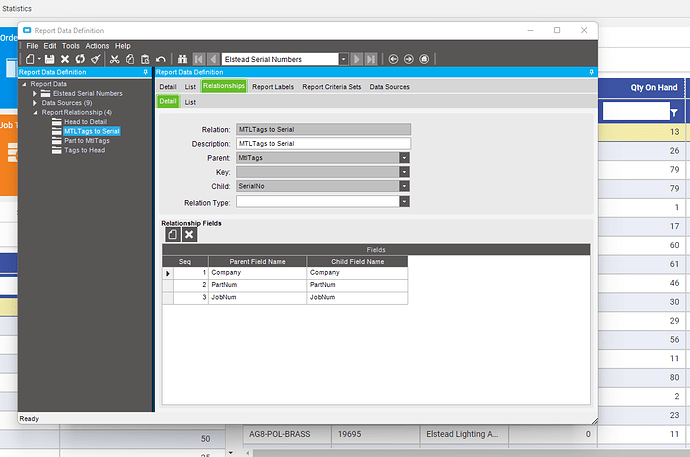The image size is (690, 457).
Task: Select the green Detail sub-tab under Relationships
Action: (x=168, y=101)
